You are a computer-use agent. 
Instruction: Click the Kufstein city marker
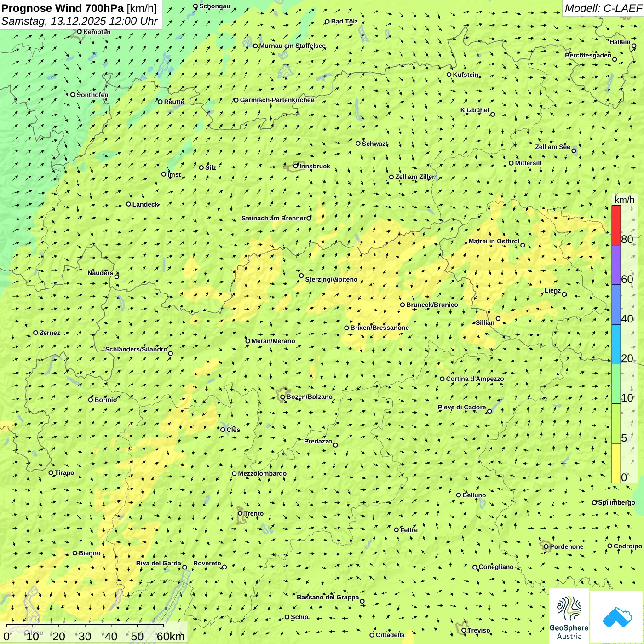[x=449, y=75]
